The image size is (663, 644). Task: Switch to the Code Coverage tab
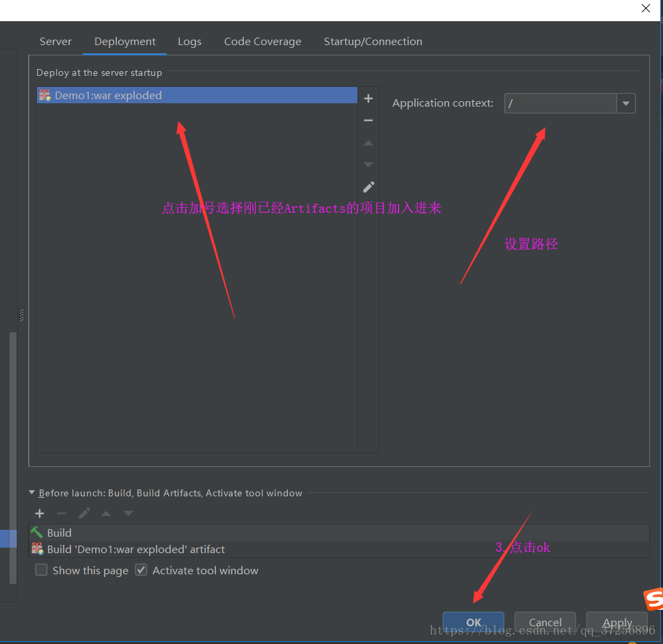point(262,42)
